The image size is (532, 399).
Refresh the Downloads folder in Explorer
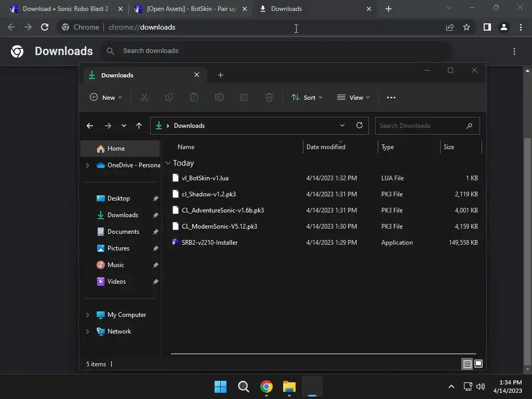(x=360, y=126)
